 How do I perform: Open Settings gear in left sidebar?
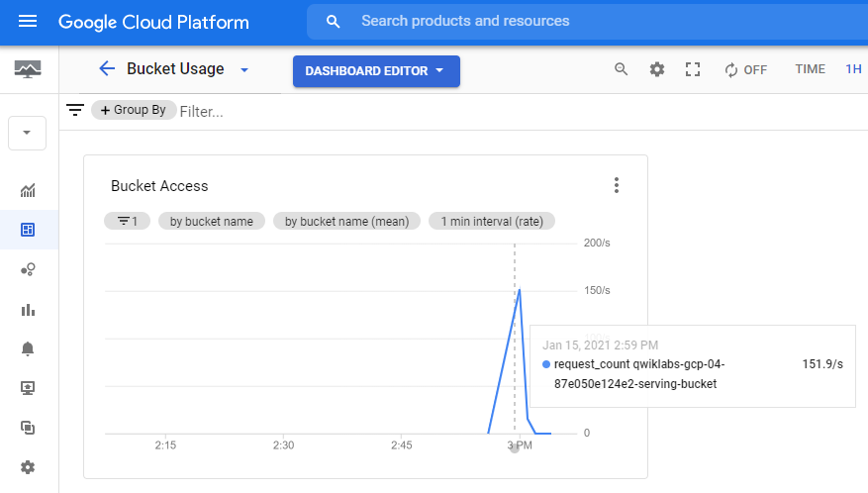28,467
